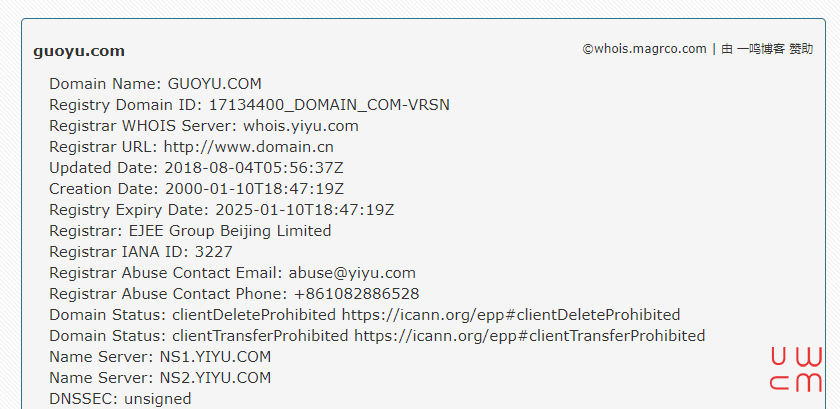Click the Registry Domain ID line

coord(249,105)
